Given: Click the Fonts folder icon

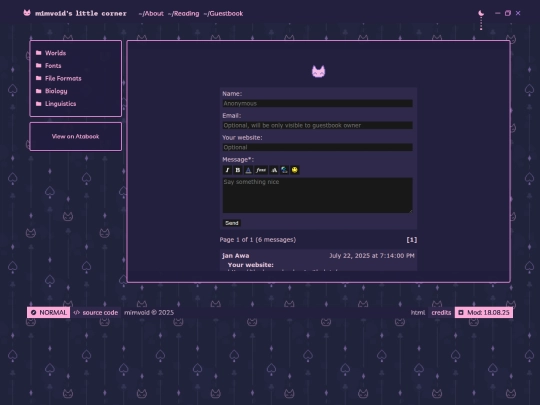Looking at the screenshot, I should pyautogui.click(x=39, y=65).
